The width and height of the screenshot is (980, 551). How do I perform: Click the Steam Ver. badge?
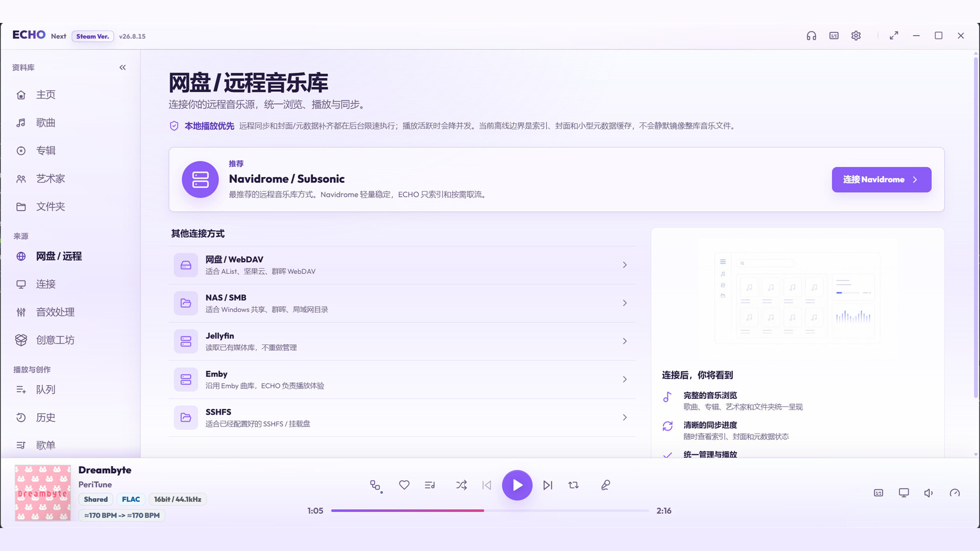pyautogui.click(x=92, y=36)
